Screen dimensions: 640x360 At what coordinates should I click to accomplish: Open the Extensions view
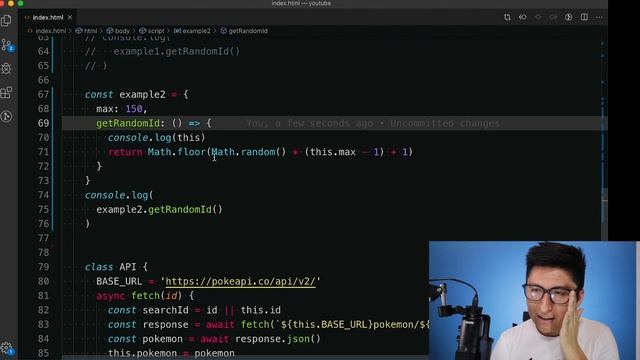[7, 93]
